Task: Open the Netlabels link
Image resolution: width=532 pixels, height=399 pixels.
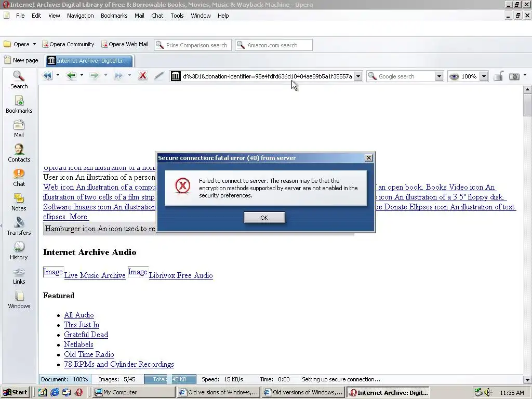Action: [78, 344]
